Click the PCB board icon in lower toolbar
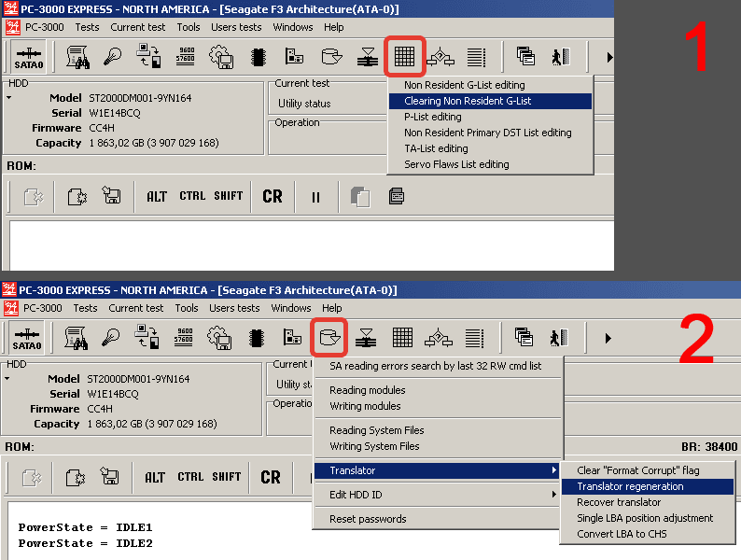 [292, 337]
